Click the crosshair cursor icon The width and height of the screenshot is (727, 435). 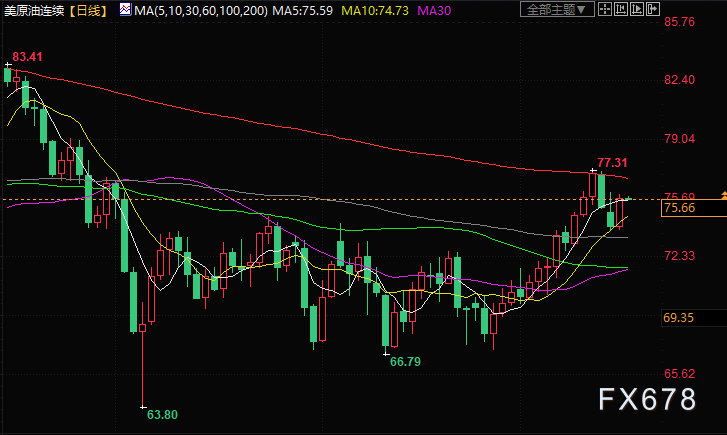coord(605,9)
